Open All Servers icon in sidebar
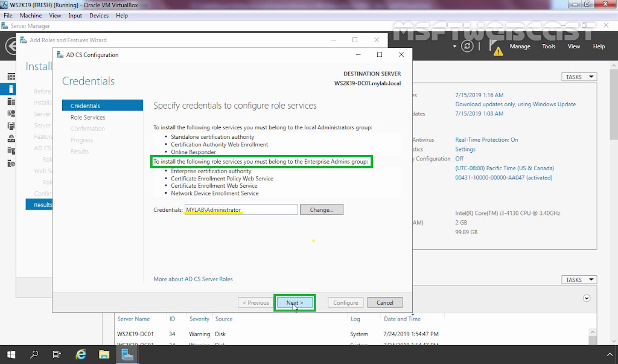618x364 pixels. pos(11,101)
